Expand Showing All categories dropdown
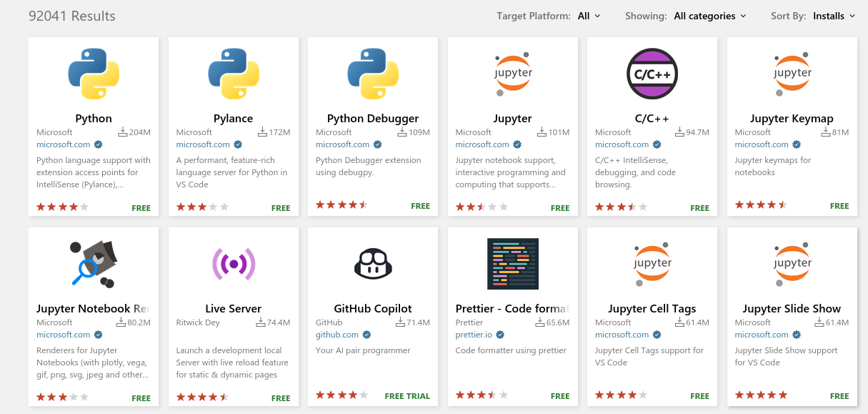868x414 pixels. tap(710, 16)
